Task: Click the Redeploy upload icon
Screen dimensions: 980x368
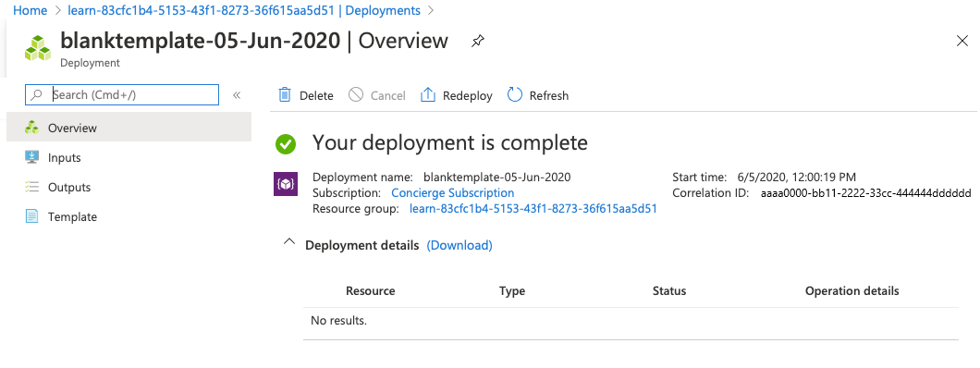Action: pyautogui.click(x=427, y=95)
